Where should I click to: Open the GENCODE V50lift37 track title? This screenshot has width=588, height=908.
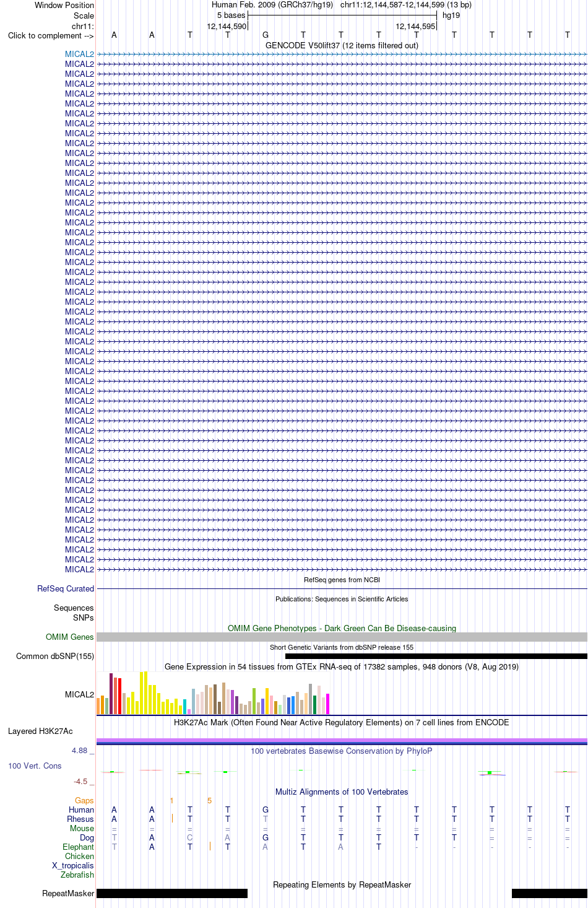click(x=342, y=45)
